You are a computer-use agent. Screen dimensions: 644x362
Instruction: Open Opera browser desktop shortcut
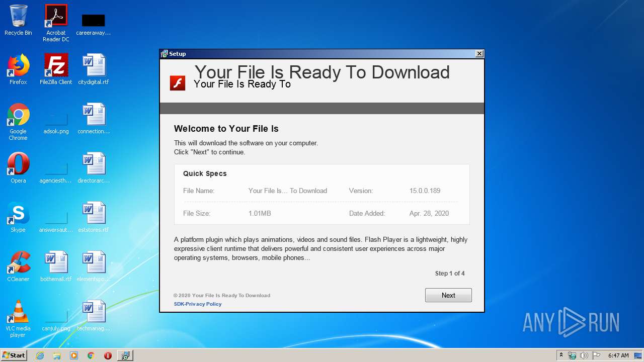18,168
